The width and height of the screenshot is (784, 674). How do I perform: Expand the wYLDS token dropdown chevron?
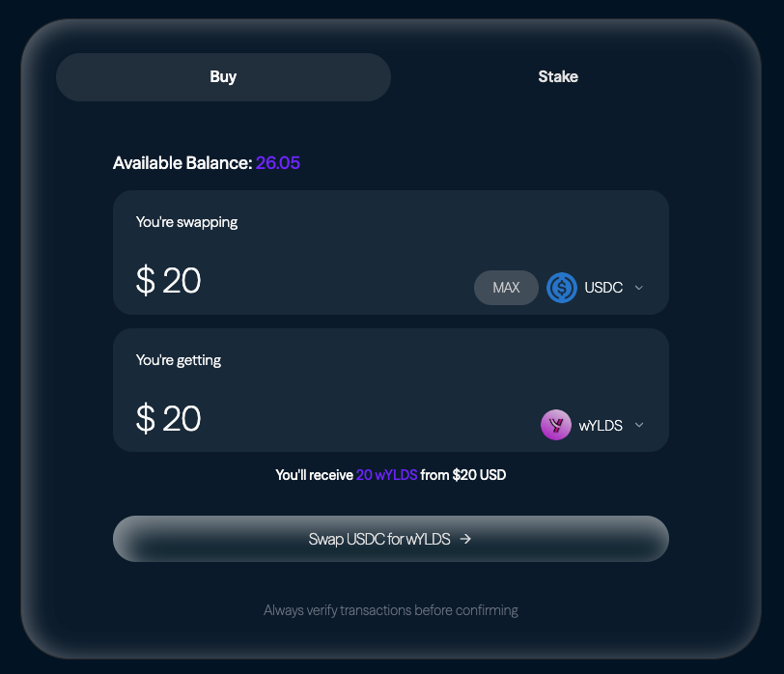coord(639,425)
